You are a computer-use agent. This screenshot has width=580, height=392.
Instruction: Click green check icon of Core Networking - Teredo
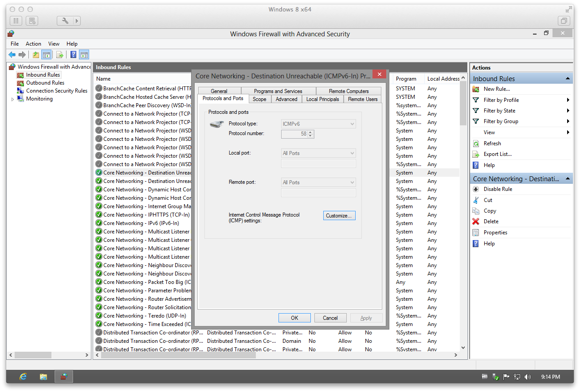(99, 316)
